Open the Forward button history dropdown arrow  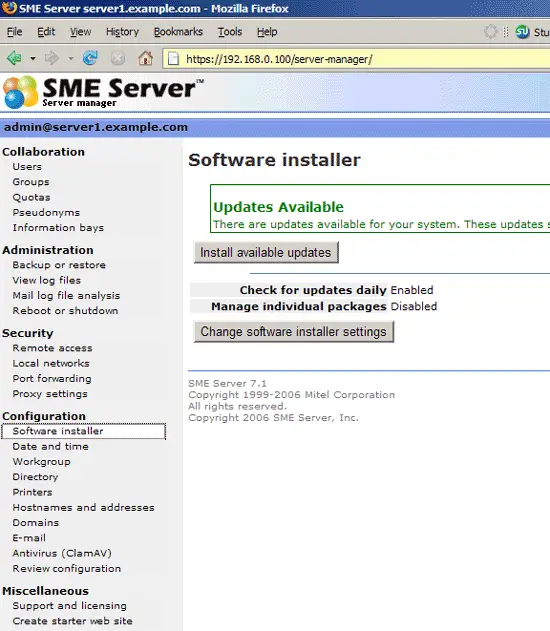71,59
